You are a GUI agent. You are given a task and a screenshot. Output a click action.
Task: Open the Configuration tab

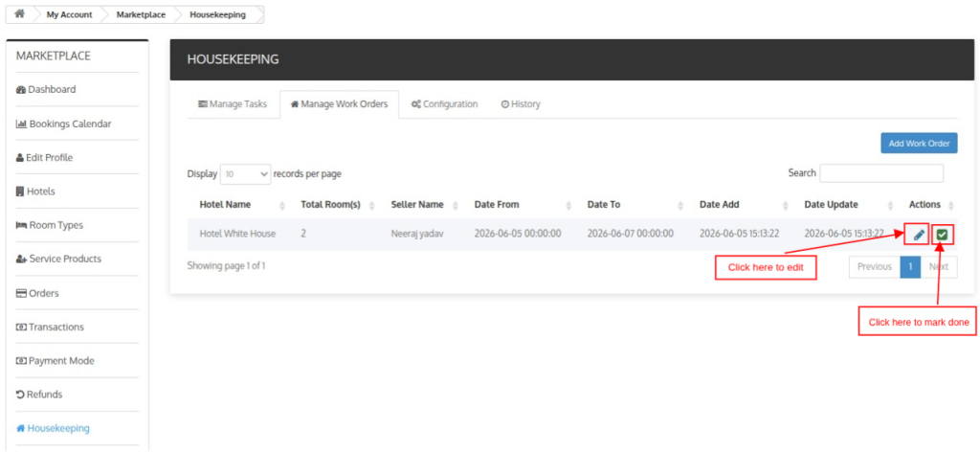tap(444, 104)
